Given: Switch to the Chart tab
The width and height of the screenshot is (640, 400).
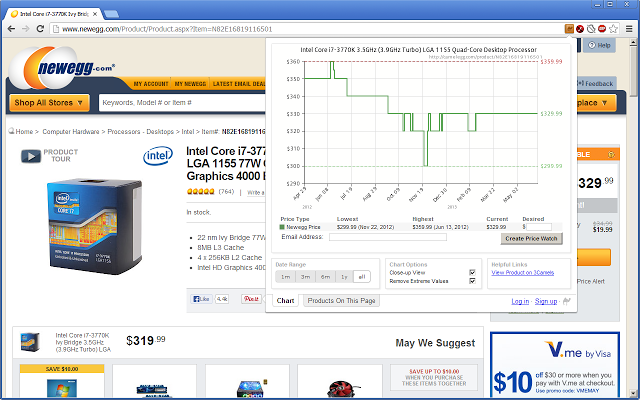Looking at the screenshot, I should pos(285,301).
